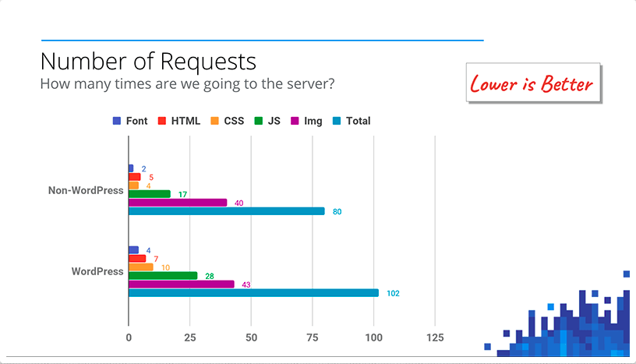Click the red value label 7

coord(156,260)
